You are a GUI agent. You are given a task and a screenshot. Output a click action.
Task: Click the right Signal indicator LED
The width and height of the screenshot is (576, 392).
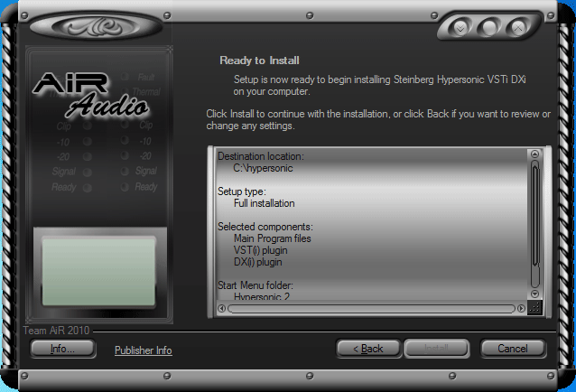click(125, 171)
